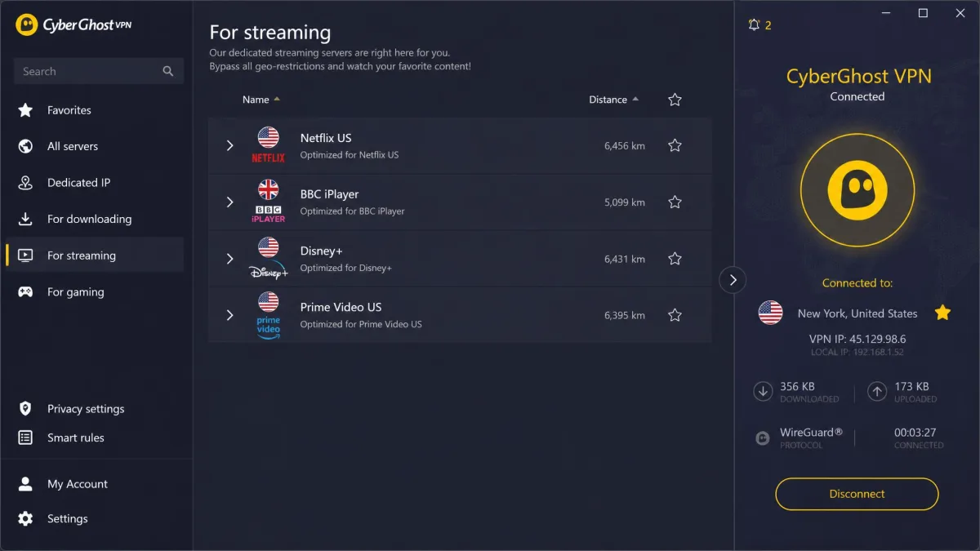The width and height of the screenshot is (980, 551).
Task: Click 'Optimized for Netflix US' subtitle
Action: [350, 155]
